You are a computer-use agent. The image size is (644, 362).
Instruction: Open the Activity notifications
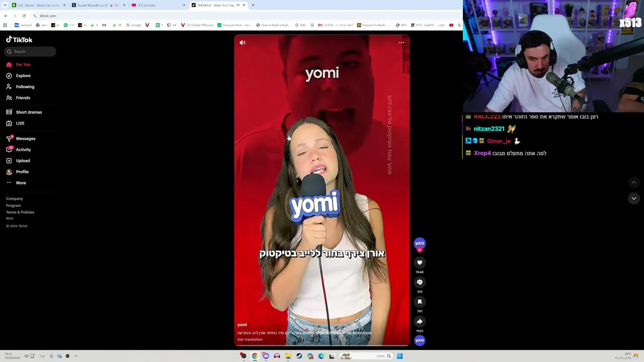(19, 149)
